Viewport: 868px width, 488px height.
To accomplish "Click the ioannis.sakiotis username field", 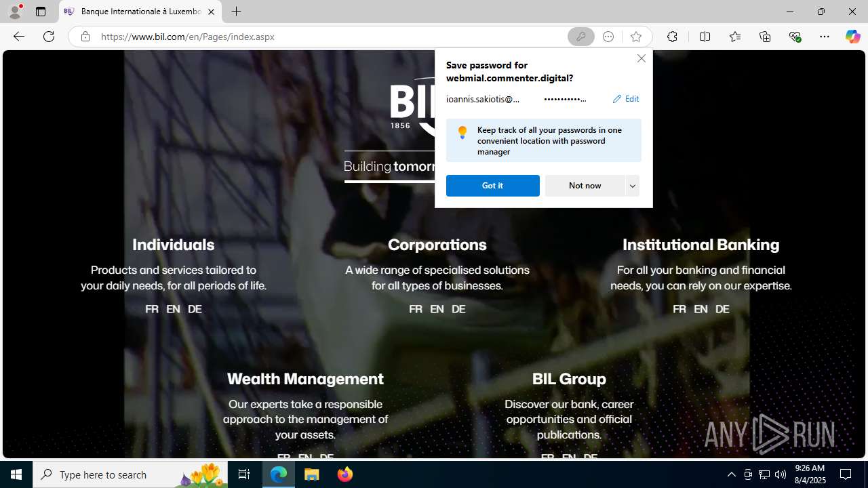I will point(483,99).
